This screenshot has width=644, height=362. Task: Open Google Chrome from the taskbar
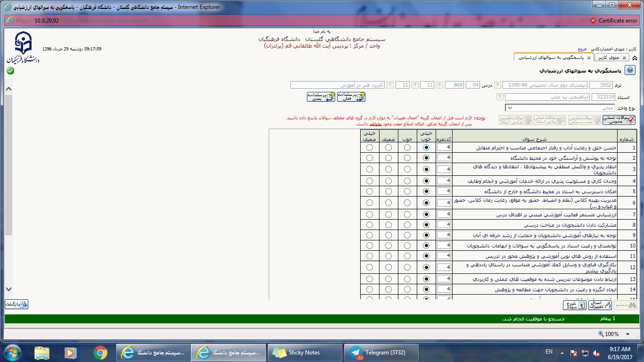[100, 353]
